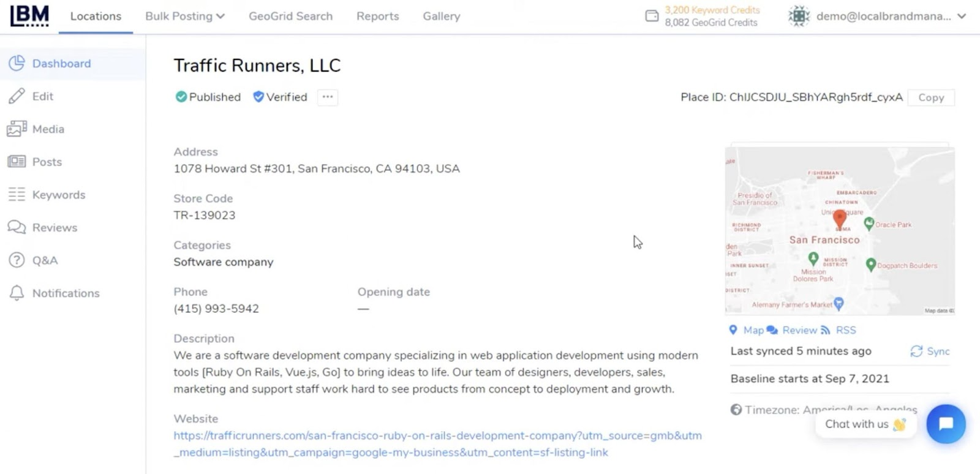Image resolution: width=980 pixels, height=474 pixels.
Task: Switch to the GeoGrid Search tab
Action: [x=290, y=17]
